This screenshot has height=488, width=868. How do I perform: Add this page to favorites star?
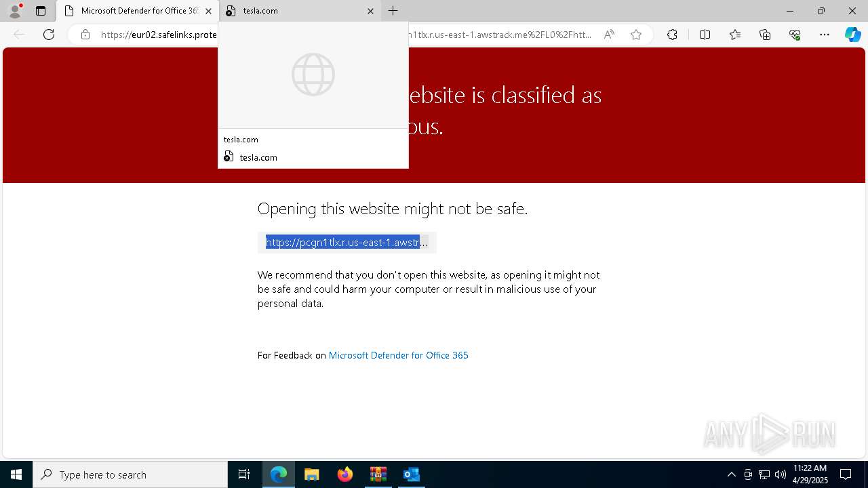tap(636, 35)
